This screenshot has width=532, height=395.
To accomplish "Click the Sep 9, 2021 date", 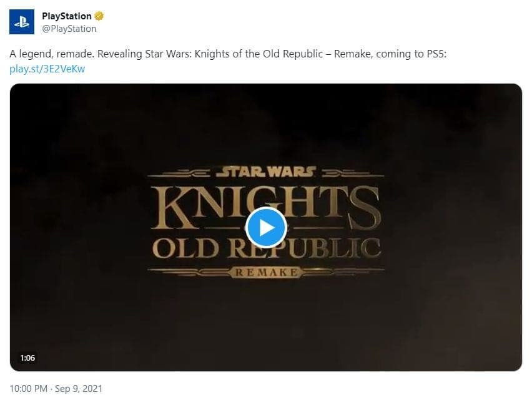I will (x=79, y=388).
